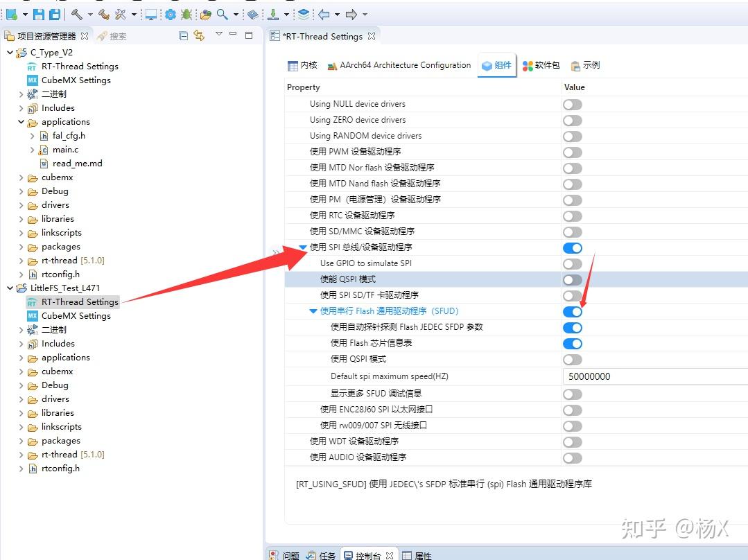Click the Forward navigation arrow icon

point(352,14)
